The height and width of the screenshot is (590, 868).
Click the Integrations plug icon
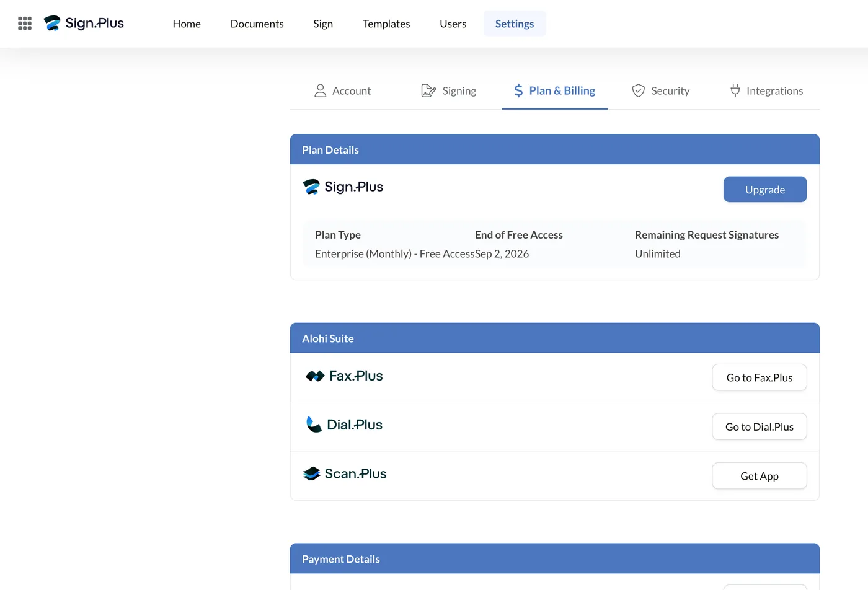[x=735, y=90]
